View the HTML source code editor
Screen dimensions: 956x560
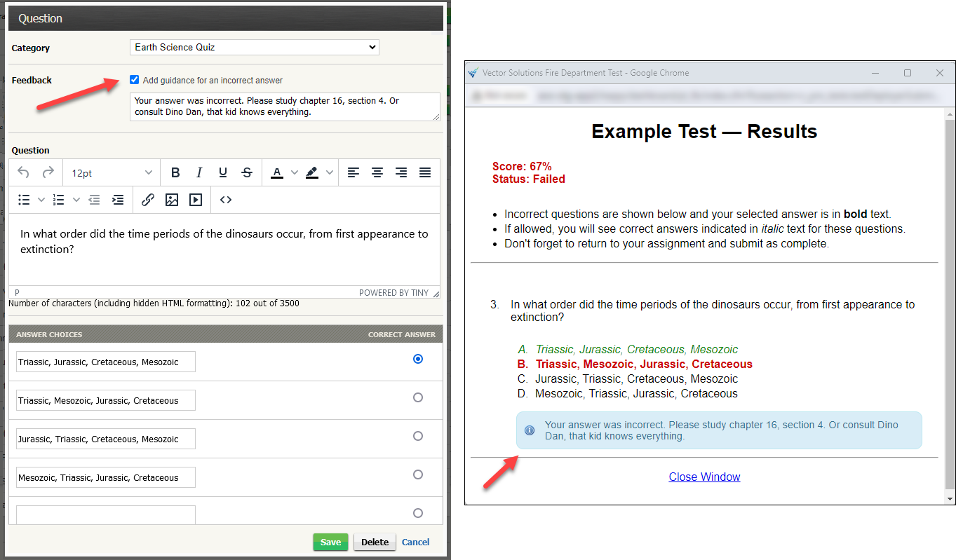226,199
